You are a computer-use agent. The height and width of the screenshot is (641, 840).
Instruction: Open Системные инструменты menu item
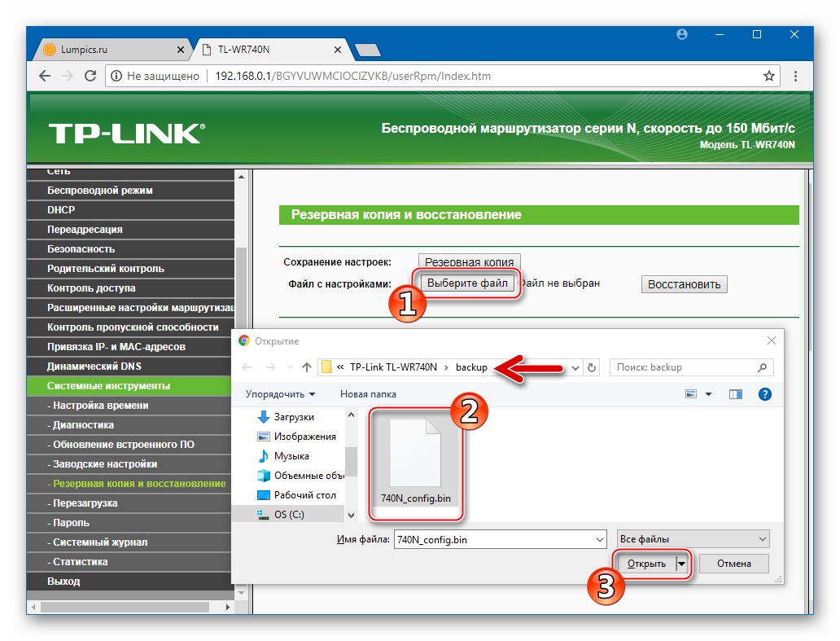pyautogui.click(x=131, y=386)
